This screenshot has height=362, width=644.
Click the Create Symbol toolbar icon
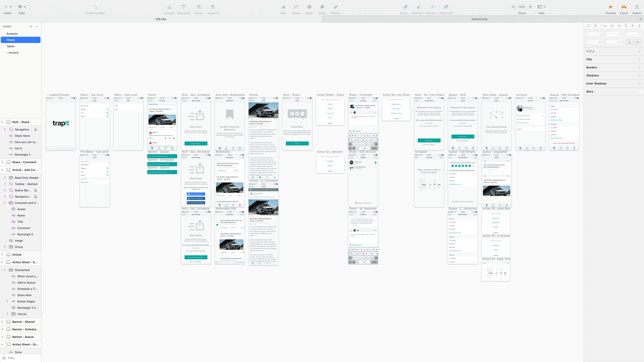coord(95,7)
